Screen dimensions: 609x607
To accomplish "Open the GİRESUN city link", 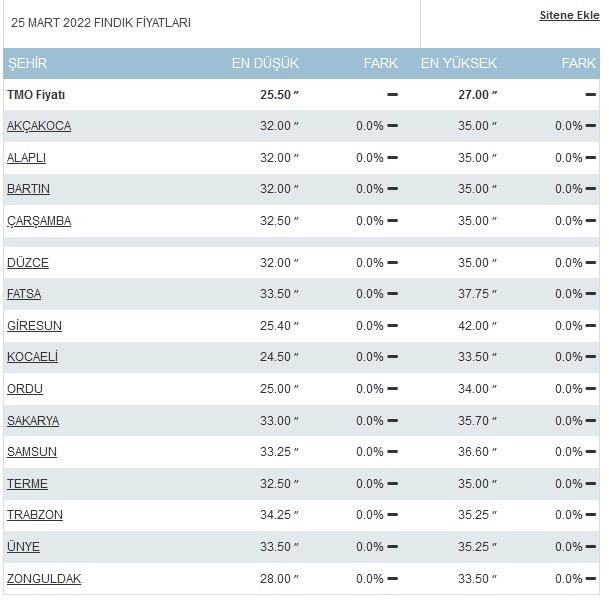I will click(34, 325).
